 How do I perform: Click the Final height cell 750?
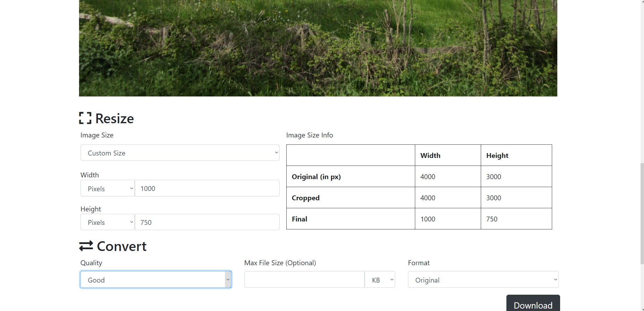(x=516, y=219)
